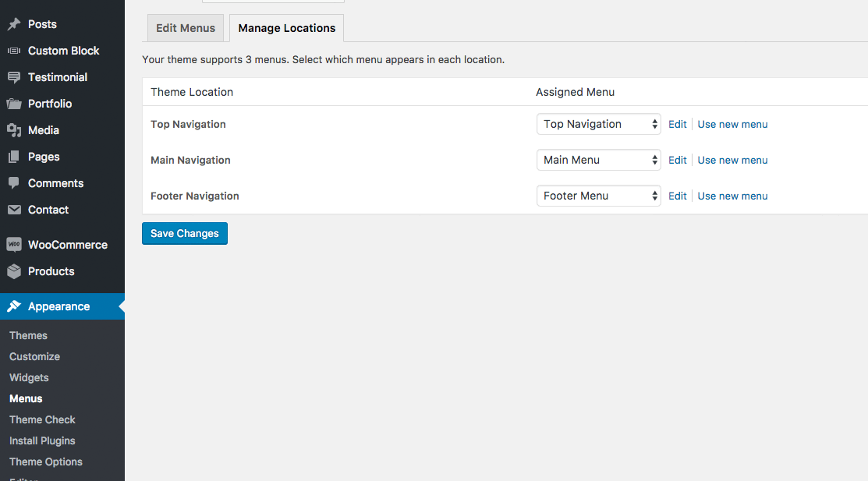Click the Posts pushpin icon
Screen dimensions: 868x481
coord(14,24)
